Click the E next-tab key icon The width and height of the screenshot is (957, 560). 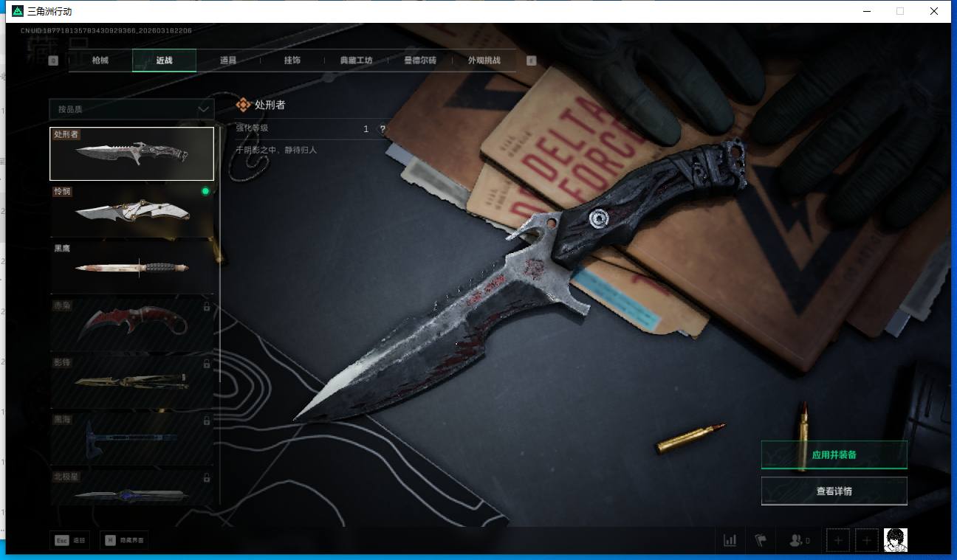(x=532, y=61)
